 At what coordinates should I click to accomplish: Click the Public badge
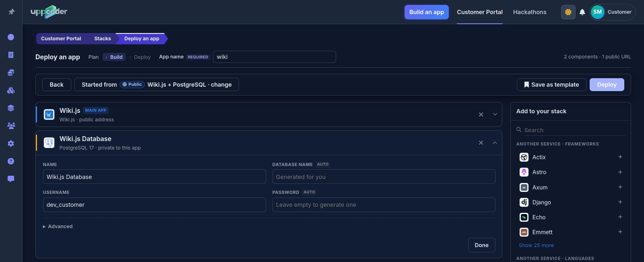(x=132, y=85)
